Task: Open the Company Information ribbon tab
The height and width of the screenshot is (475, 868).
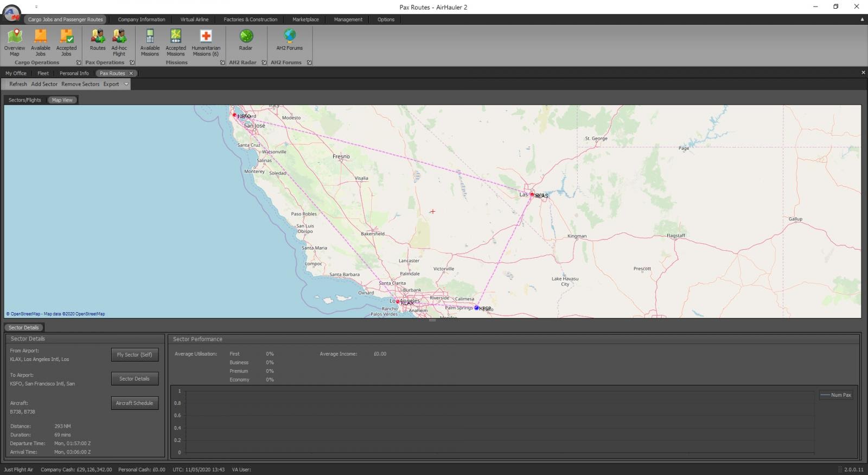Action: tap(142, 20)
